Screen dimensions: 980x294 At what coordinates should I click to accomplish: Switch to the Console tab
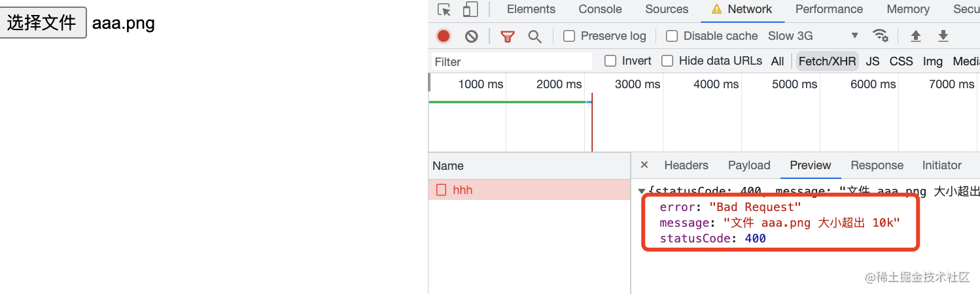pyautogui.click(x=600, y=9)
